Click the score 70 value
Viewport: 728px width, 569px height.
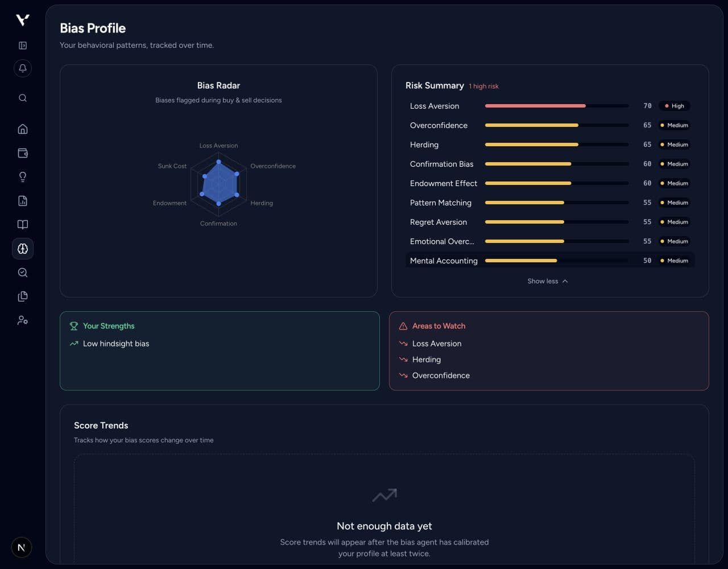(647, 106)
